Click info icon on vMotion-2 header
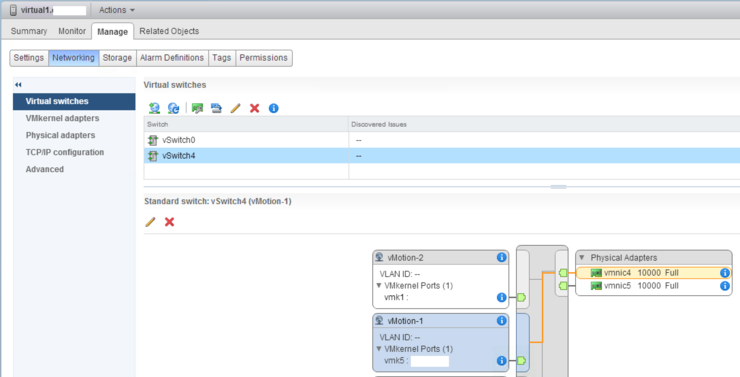740x377 pixels. click(502, 257)
